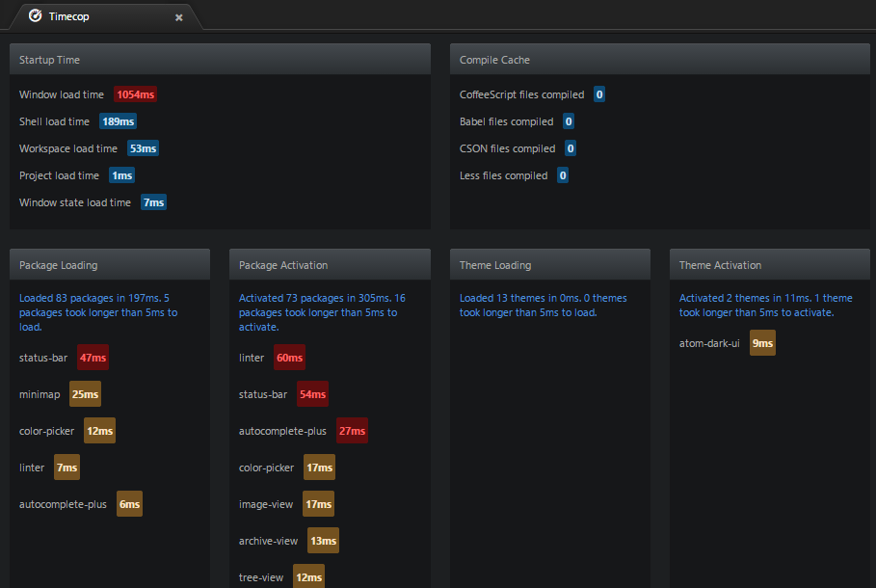The image size is (876, 588).
Task: Click the 54ms status-bar activation badge
Action: pos(312,394)
